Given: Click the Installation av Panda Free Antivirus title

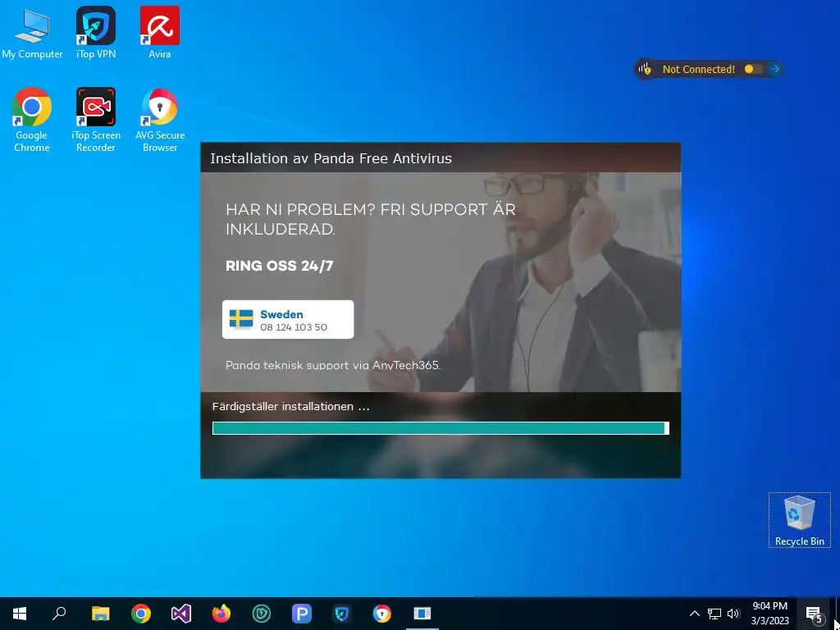Looking at the screenshot, I should (x=331, y=158).
